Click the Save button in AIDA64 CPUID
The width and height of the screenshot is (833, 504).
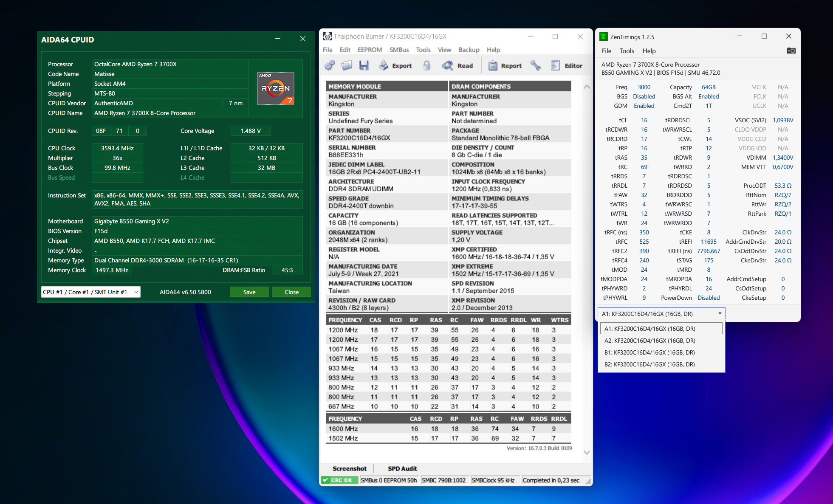(249, 292)
